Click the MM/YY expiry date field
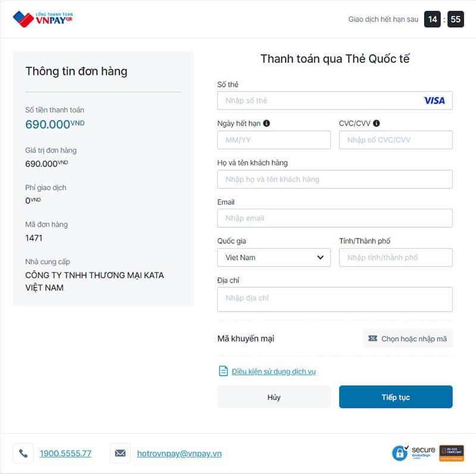The height and width of the screenshot is (474, 476). [x=274, y=140]
